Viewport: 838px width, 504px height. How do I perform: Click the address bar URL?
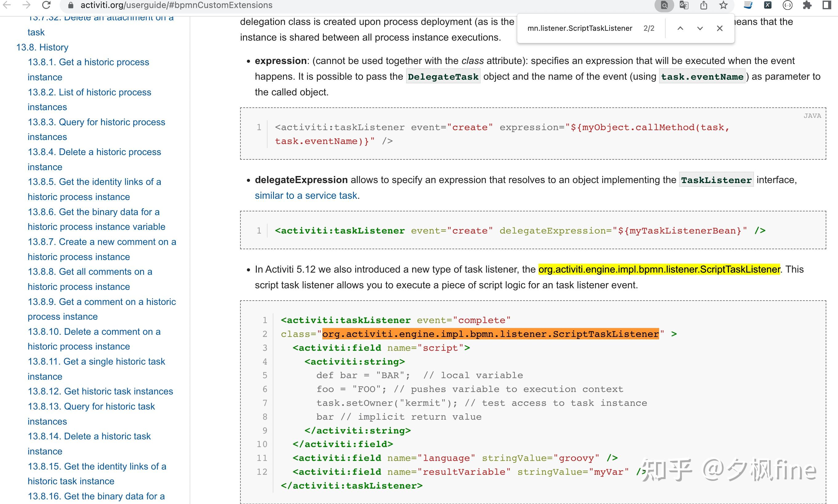176,5
